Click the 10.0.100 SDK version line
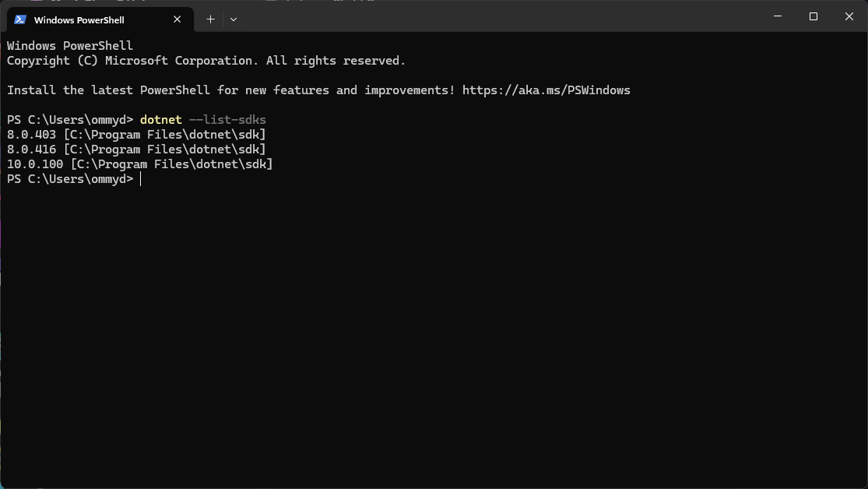This screenshot has width=868, height=489. [35, 164]
